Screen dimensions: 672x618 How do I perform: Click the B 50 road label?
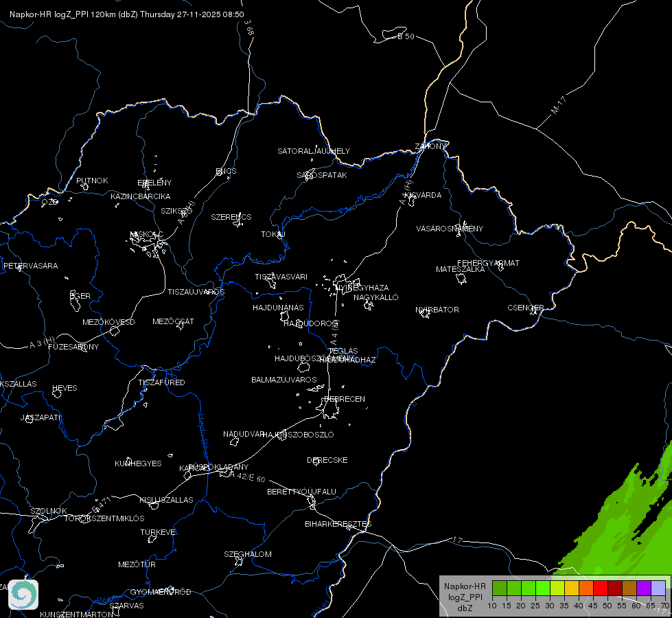(406, 36)
